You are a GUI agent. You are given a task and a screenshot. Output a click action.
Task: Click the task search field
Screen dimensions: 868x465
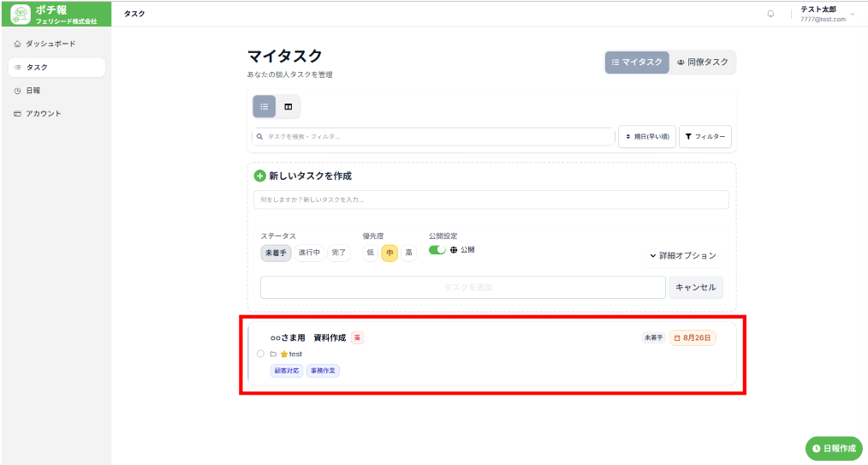tap(432, 137)
